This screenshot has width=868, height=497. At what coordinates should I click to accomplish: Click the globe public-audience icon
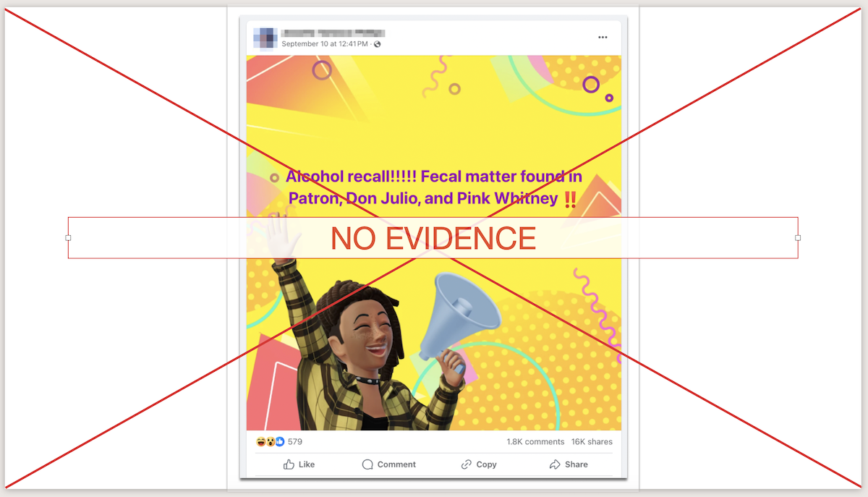tap(378, 44)
